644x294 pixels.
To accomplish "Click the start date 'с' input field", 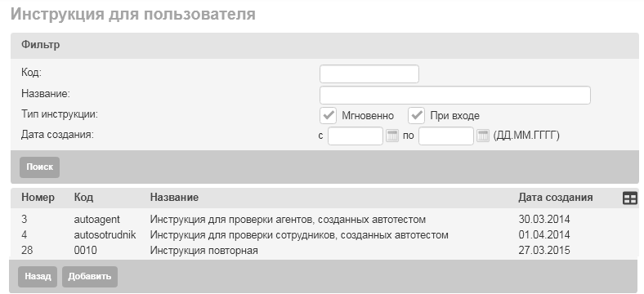I will [x=356, y=136].
